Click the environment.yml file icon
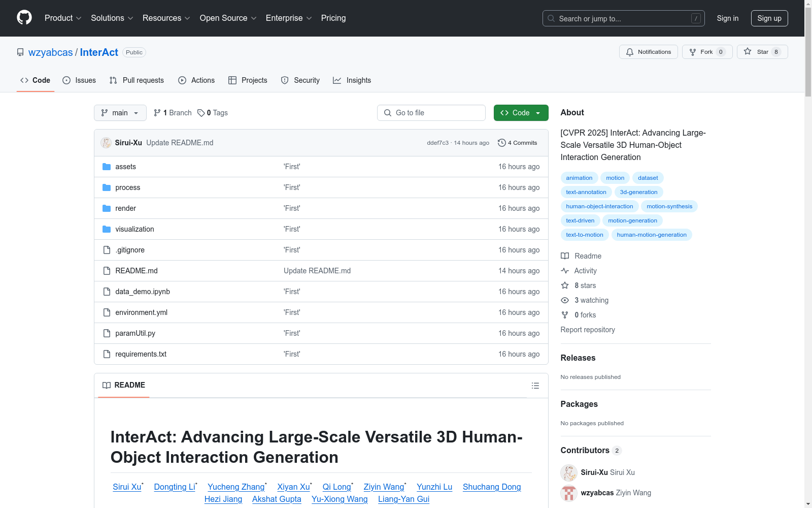This screenshot has width=812, height=508. [107, 312]
